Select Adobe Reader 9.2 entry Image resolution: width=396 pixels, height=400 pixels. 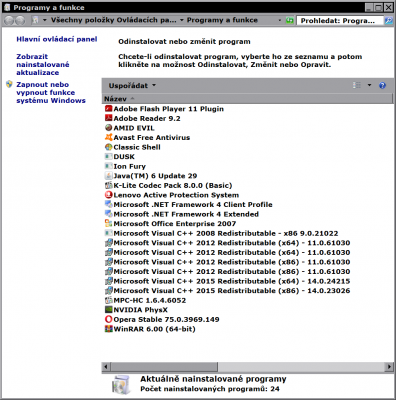(143, 118)
